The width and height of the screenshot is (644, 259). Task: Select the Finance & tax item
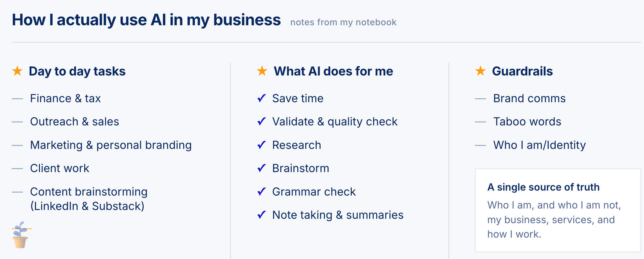[65, 98]
